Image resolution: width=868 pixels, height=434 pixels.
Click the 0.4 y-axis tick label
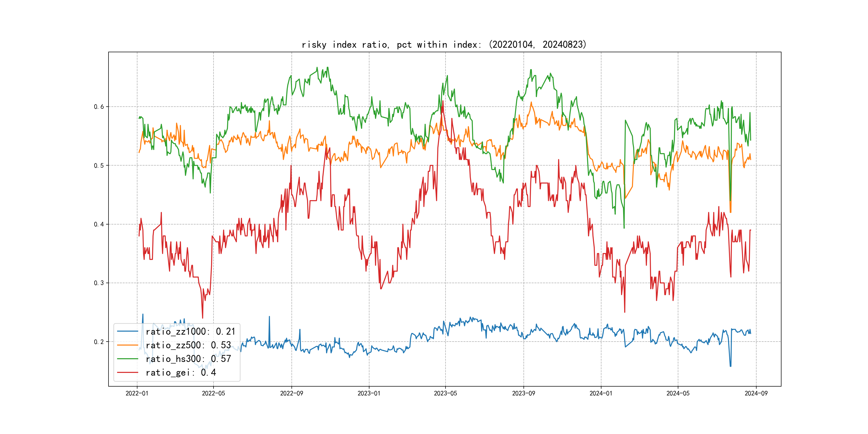[x=99, y=225]
